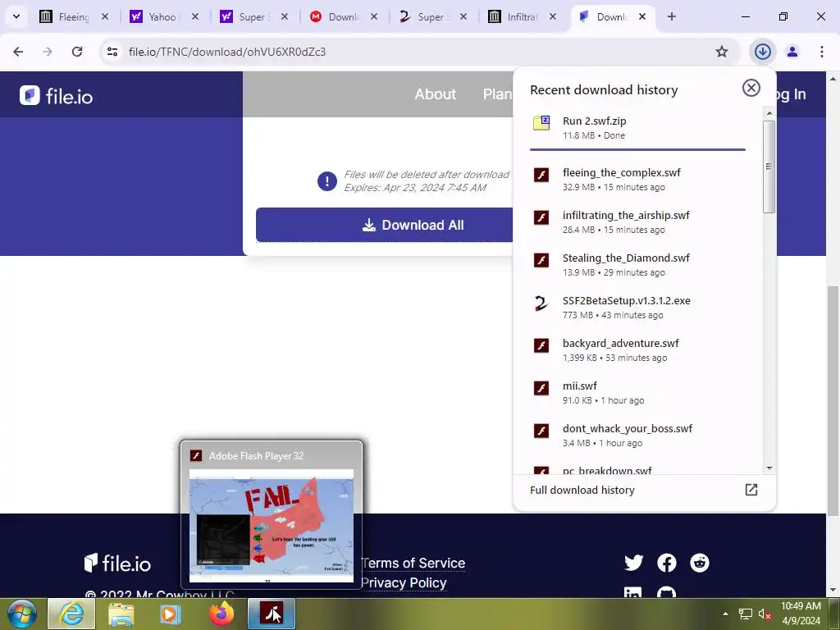Click the Chrome downloads toolbar icon
The image size is (840, 630).
click(x=762, y=52)
